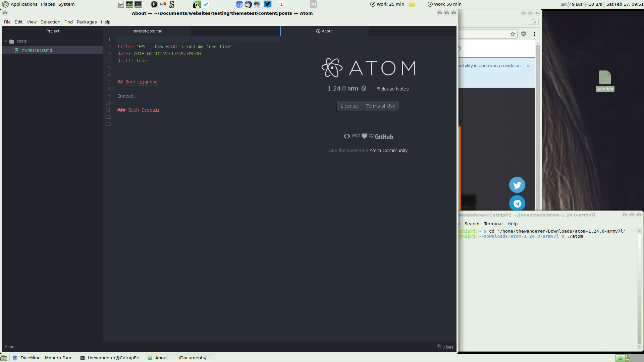
Task: Open the Twitter client launcher in panel
Action: (267, 4)
